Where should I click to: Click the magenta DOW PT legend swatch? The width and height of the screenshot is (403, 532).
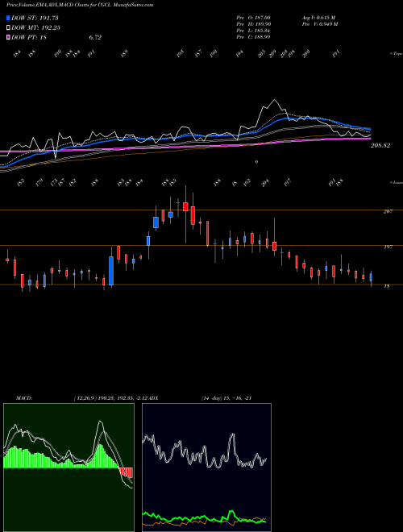click(x=8, y=37)
